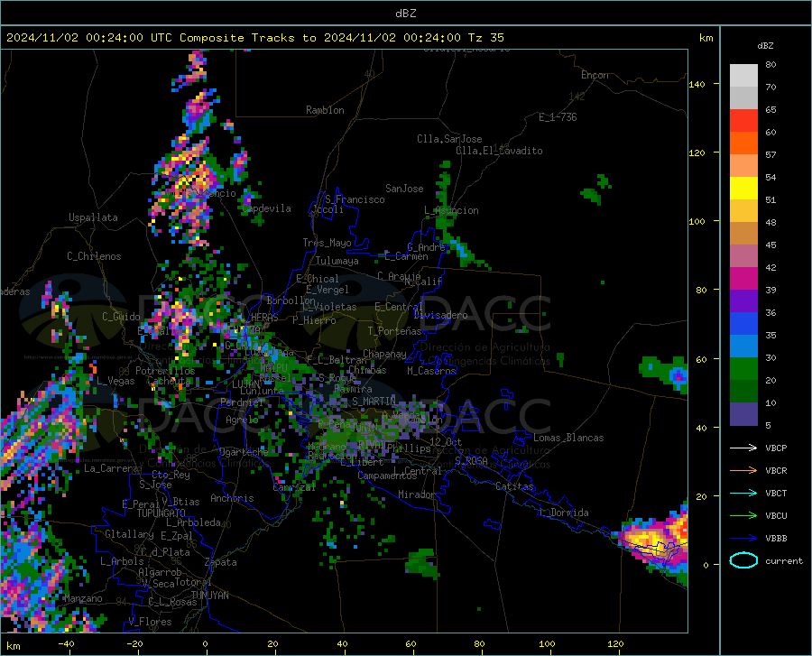Click the green VBCU arrow legend symbol
812x656 pixels.
click(743, 516)
